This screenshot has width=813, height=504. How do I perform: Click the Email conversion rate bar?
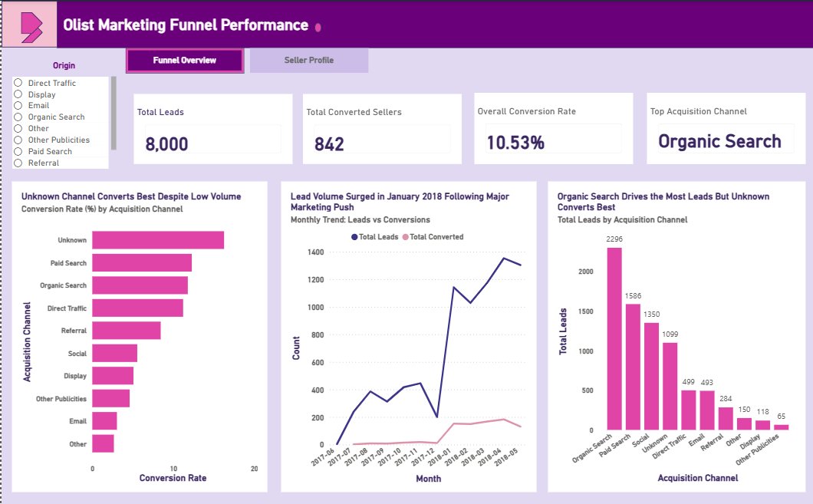(x=104, y=421)
